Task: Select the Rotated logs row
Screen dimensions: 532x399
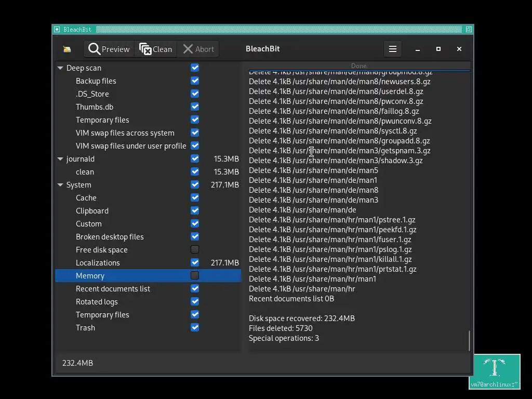Action: click(148, 302)
